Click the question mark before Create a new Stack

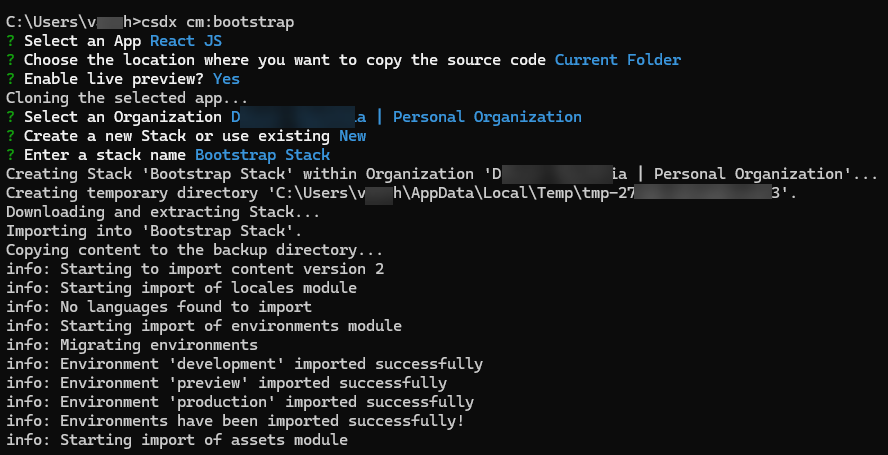[x=10, y=136]
